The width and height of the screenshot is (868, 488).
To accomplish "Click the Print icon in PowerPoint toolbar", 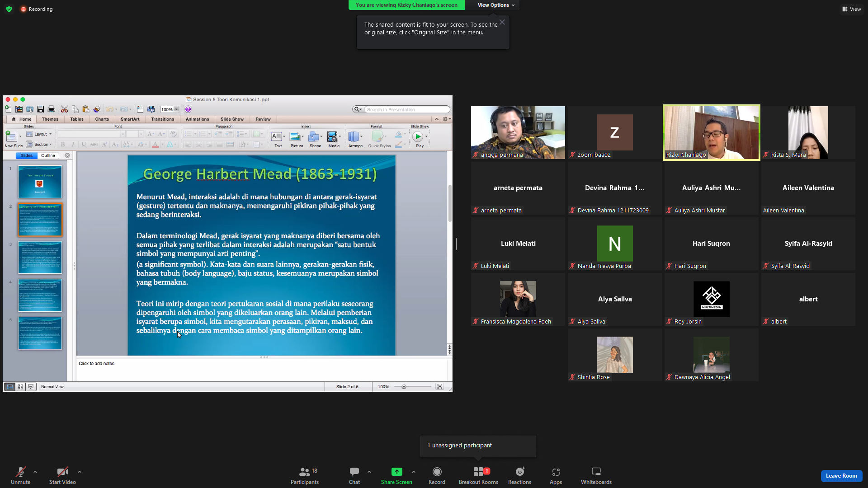I will (52, 109).
